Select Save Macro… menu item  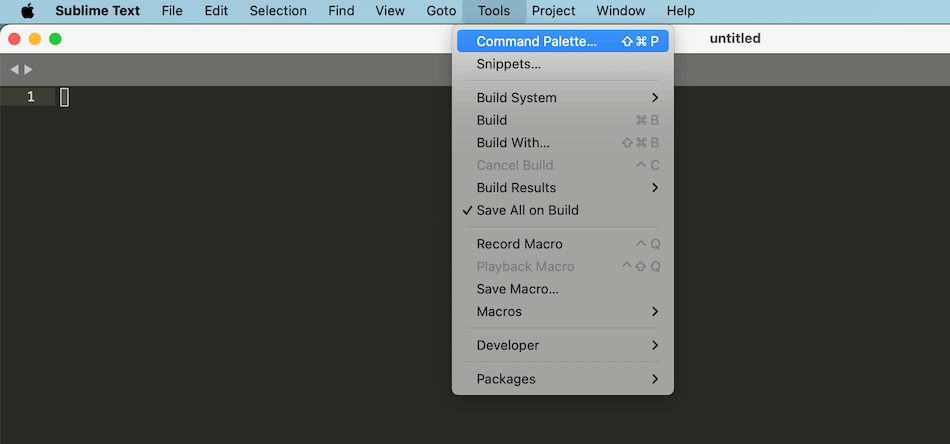563,289
